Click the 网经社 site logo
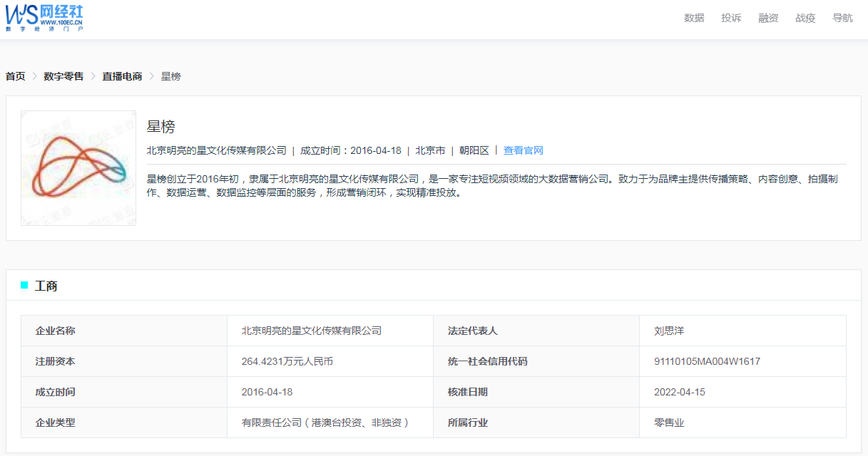The width and height of the screenshot is (868, 456). pos(45,17)
